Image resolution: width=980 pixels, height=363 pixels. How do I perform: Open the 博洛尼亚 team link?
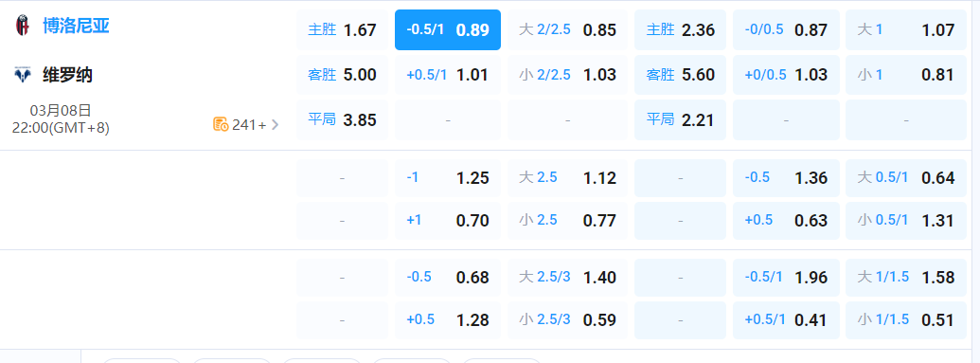coord(77,26)
